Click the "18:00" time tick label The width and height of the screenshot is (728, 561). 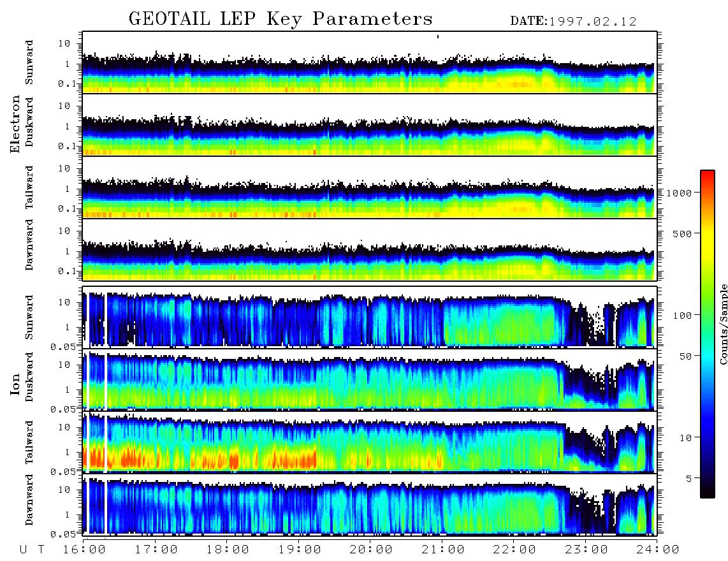click(228, 550)
